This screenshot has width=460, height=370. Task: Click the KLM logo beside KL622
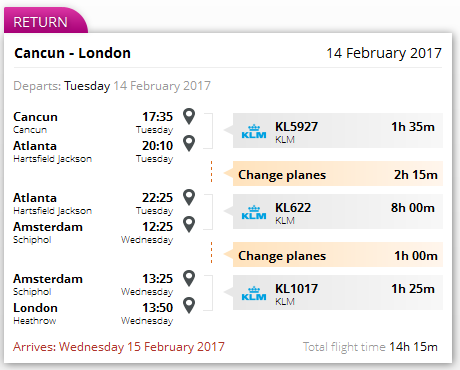[x=254, y=212]
